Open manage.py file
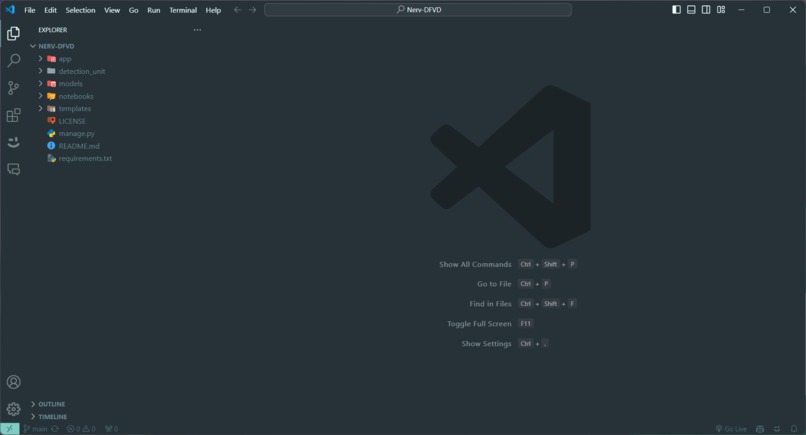Viewport: 806px width, 435px height. [x=76, y=134]
